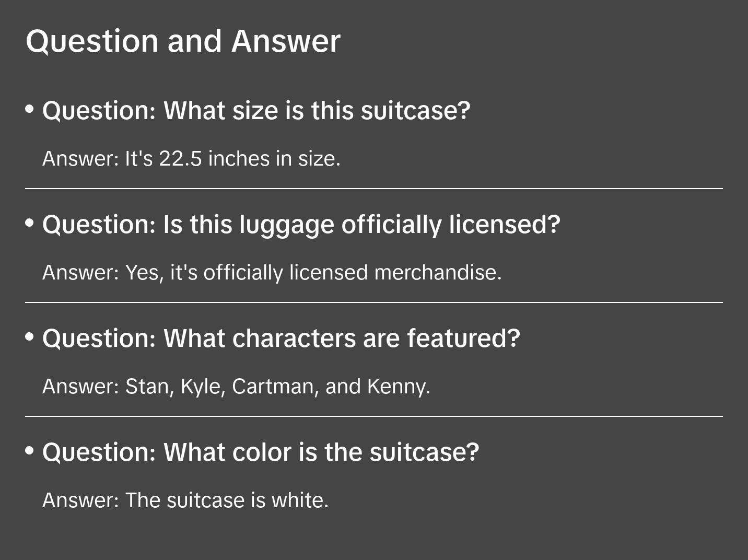Click the name "Cartman" in the characters answer
Viewport: 748px width, 560px height.
pos(273,387)
